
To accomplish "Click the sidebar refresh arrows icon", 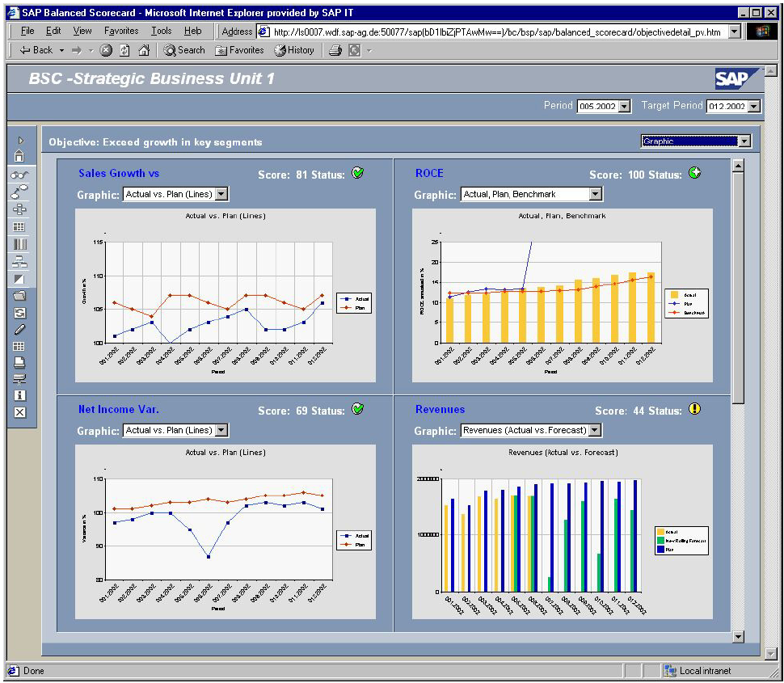I will click(x=19, y=313).
